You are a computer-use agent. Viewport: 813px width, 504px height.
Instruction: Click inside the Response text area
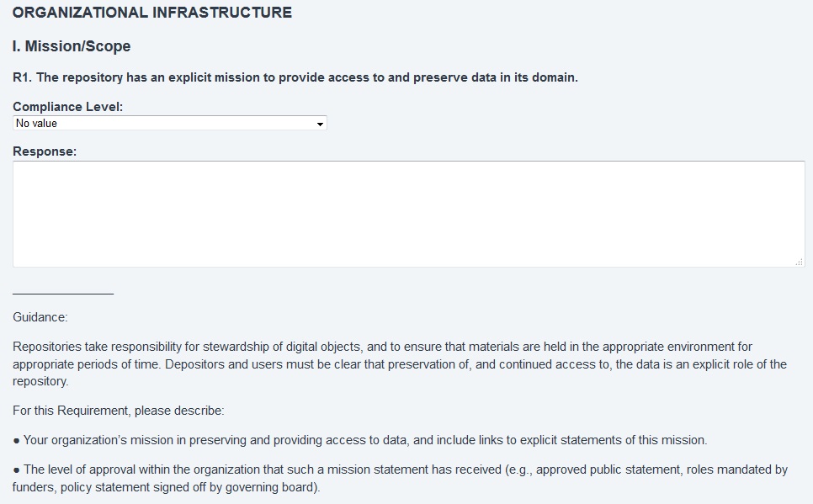click(408, 215)
